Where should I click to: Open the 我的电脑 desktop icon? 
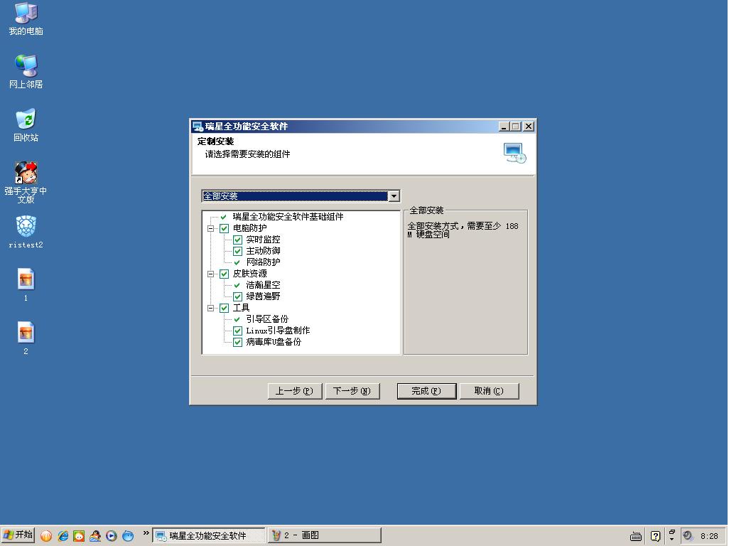tap(26, 20)
